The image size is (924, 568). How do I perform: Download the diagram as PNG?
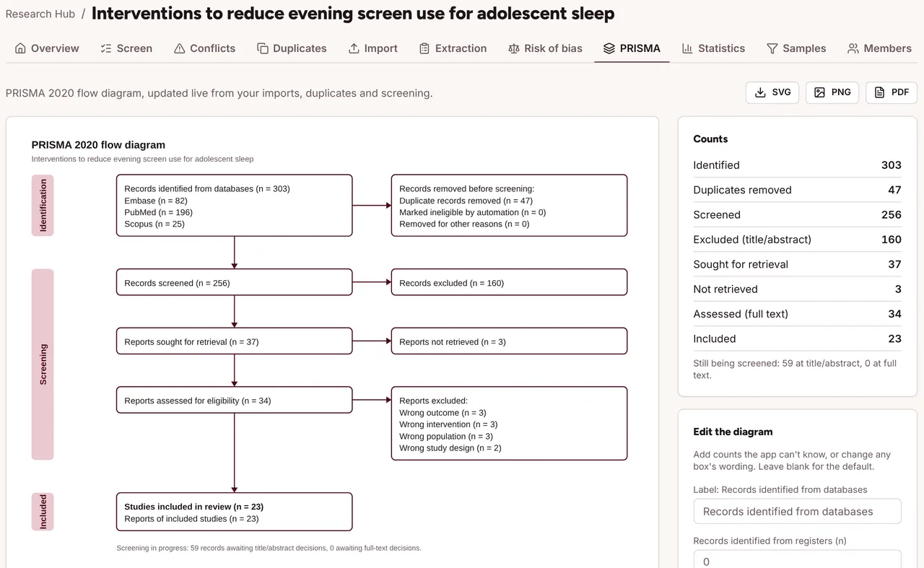(x=832, y=92)
